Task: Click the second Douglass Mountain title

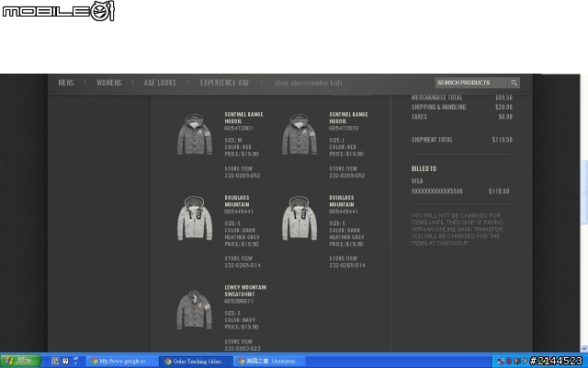Action: coord(342,201)
